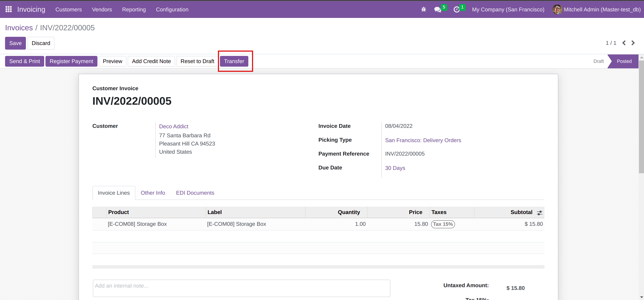Screen dimensions: 644x300
Task: Go to next record arrow
Action: [x=633, y=43]
